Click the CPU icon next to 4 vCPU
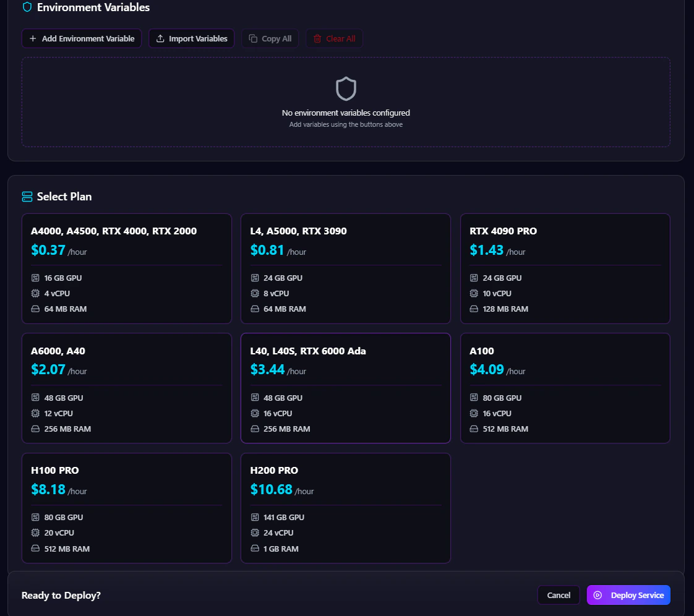This screenshot has height=616, width=694. pyautogui.click(x=35, y=293)
